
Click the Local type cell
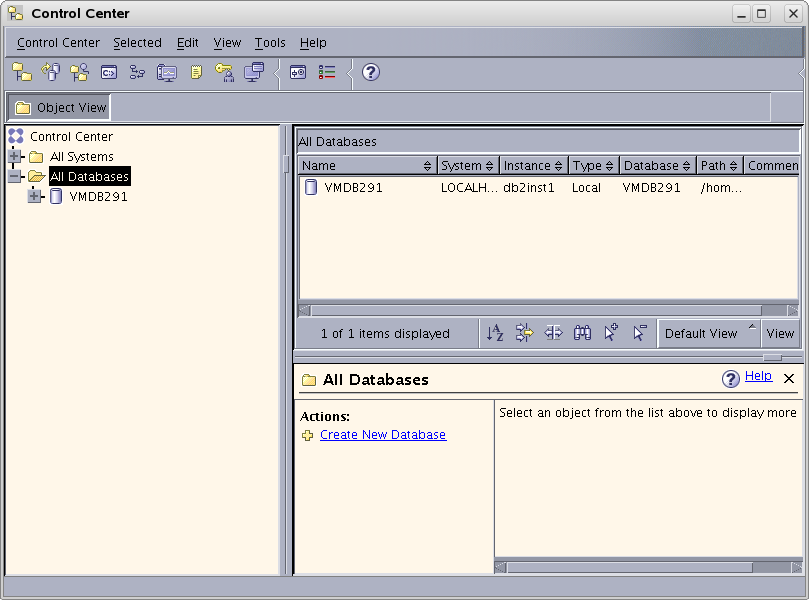(x=586, y=188)
